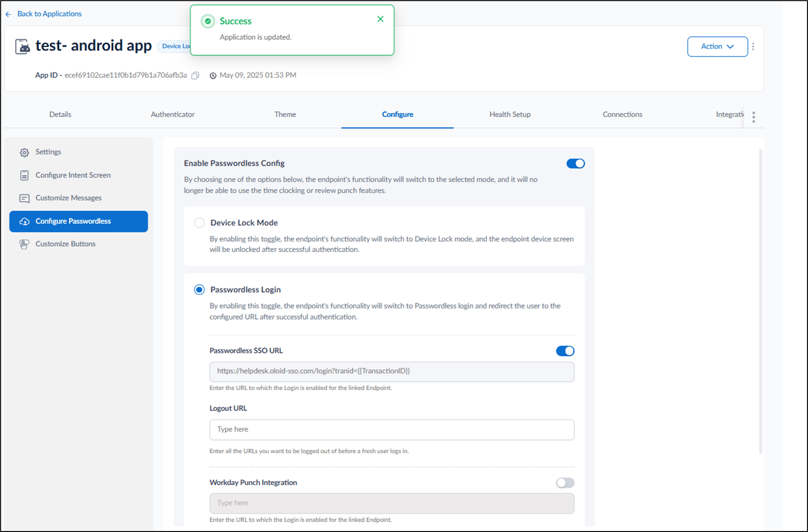This screenshot has height=532, width=808.
Task: Open the Action dropdown
Action: click(x=717, y=47)
